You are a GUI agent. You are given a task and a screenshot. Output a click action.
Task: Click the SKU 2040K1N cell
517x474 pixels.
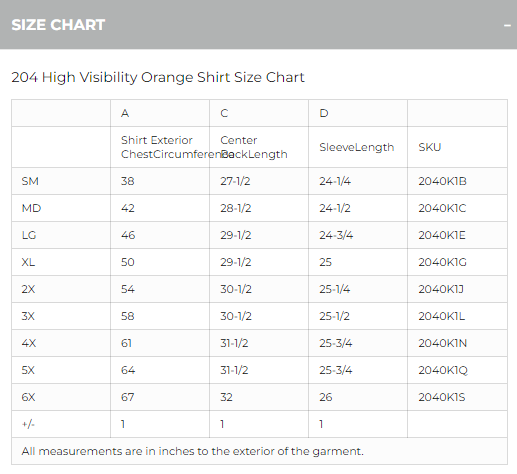click(457, 343)
